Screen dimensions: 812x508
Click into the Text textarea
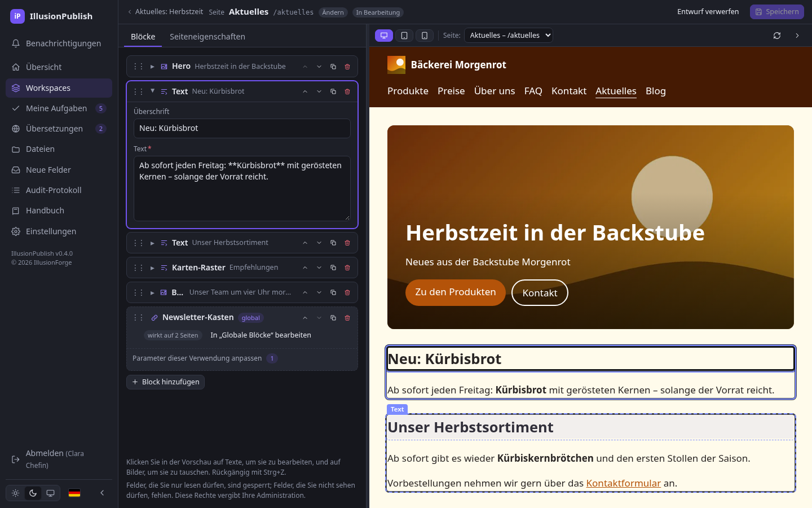coord(242,189)
